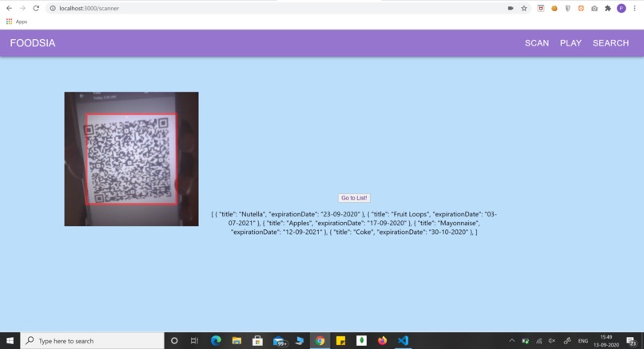The image size is (644, 349).
Task: Open the Mail app with 99+ badge
Action: click(280, 341)
